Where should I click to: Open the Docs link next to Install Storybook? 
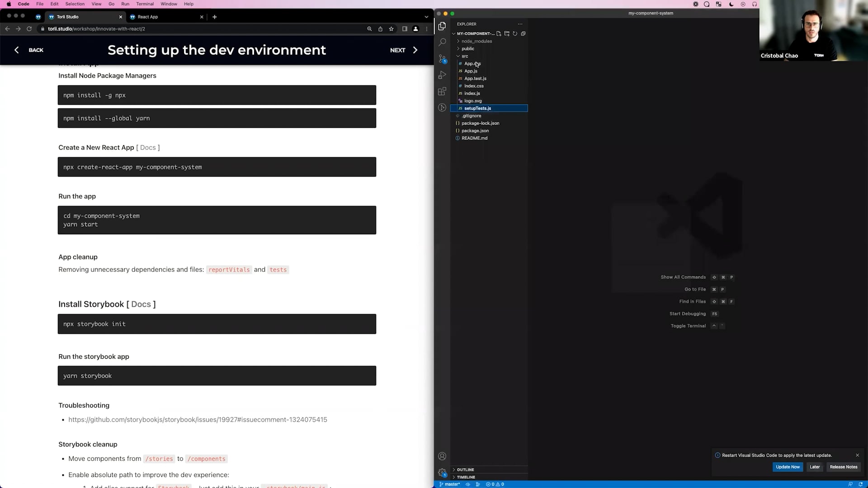click(141, 304)
